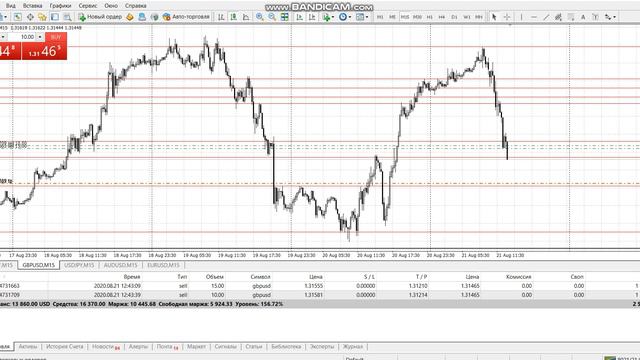Zoom in the chart
This screenshot has height=360, width=640.
click(260, 17)
